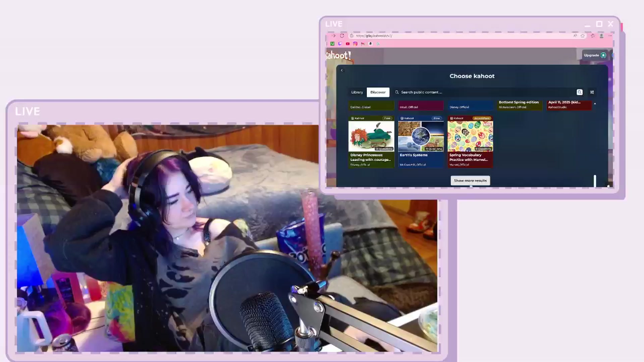Screen dimensions: 644x362
Task: Open Spring Vocabulary Practice with Marvel card
Action: click(x=470, y=142)
